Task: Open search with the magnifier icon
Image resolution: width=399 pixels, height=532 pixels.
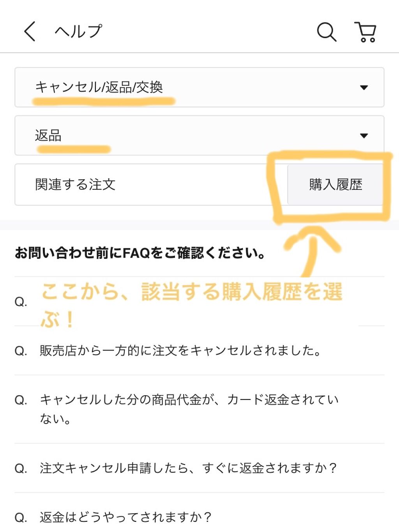Action: click(x=327, y=32)
